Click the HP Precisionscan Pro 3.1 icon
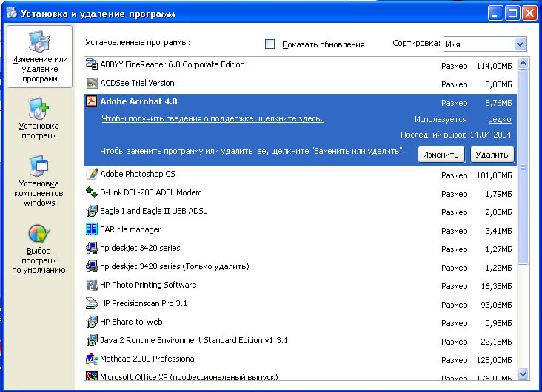Screen dimensions: 542x392 point(92,303)
